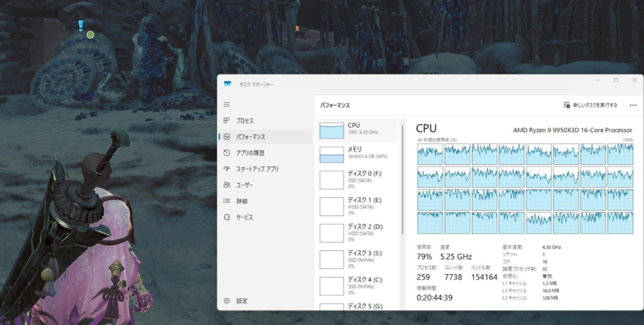Open the 詳細 list icon
Image resolution: width=644 pixels, height=325 pixels.
[x=226, y=201]
